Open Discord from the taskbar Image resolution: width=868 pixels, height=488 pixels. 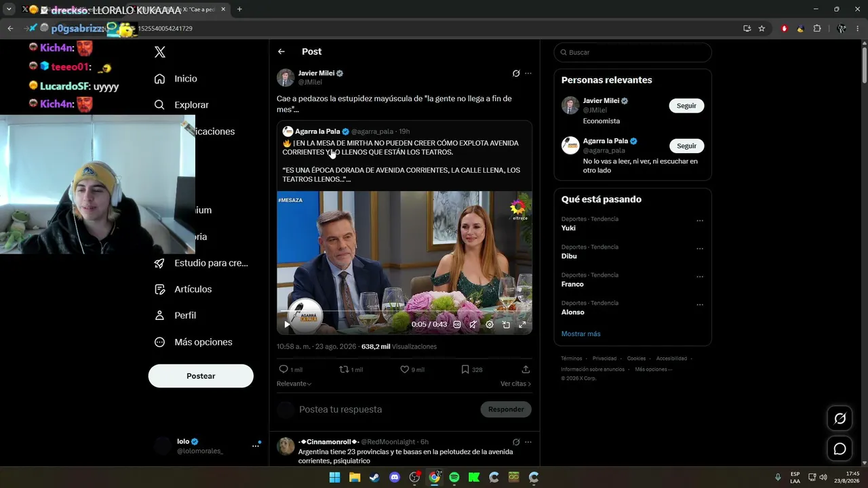[x=395, y=477]
